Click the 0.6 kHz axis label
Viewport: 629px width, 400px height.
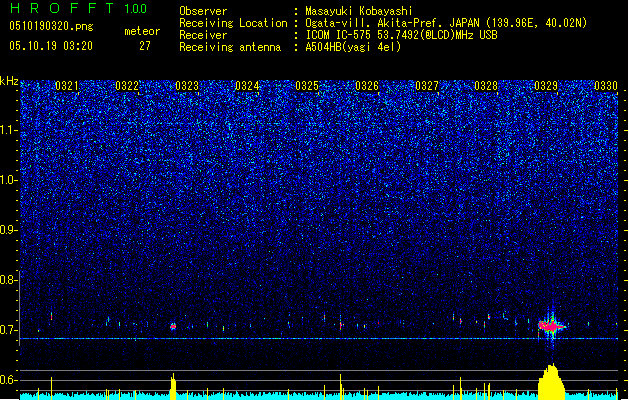8,380
